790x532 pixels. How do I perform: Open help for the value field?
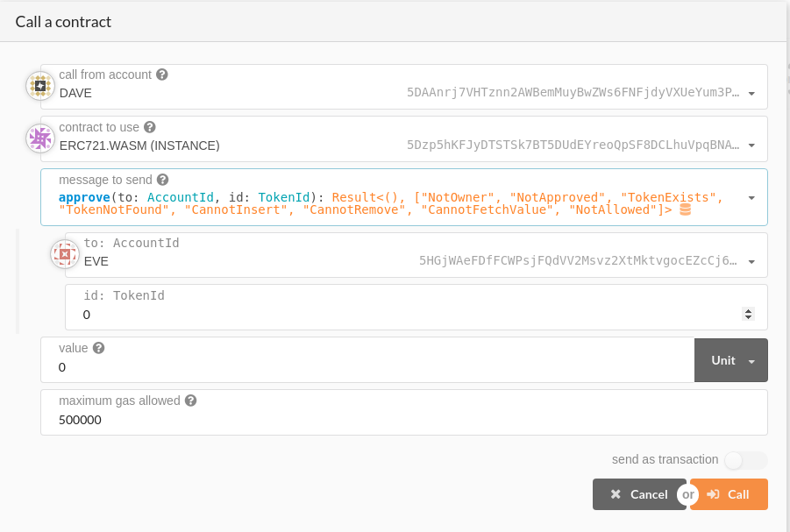pos(97,348)
